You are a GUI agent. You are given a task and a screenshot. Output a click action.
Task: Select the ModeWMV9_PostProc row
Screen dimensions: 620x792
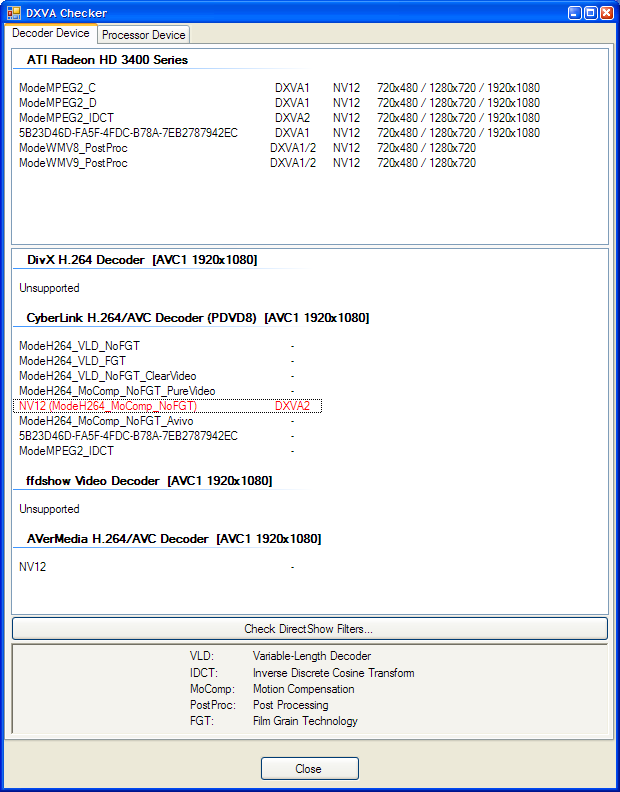point(248,163)
